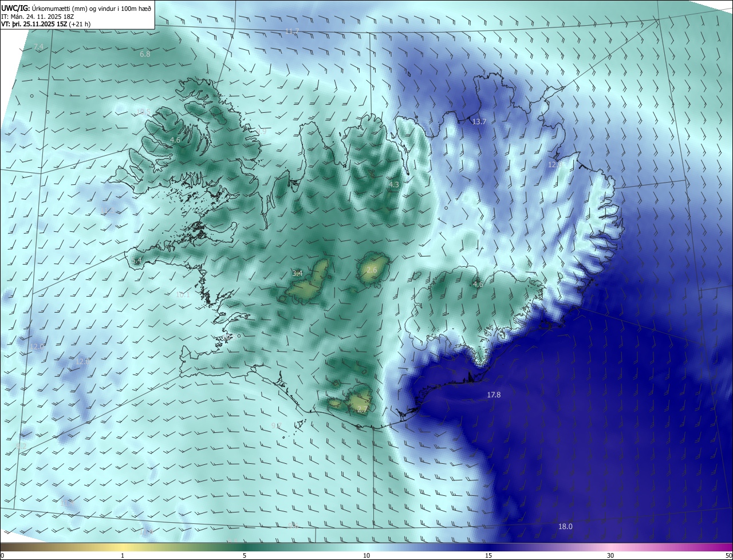
Task: Click the 7.4 value label
Action: pyautogui.click(x=38, y=46)
